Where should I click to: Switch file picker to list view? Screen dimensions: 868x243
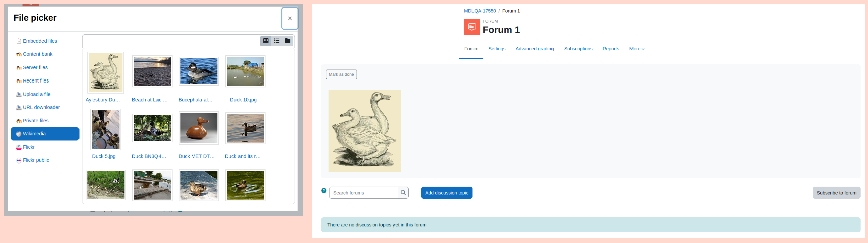pyautogui.click(x=277, y=41)
